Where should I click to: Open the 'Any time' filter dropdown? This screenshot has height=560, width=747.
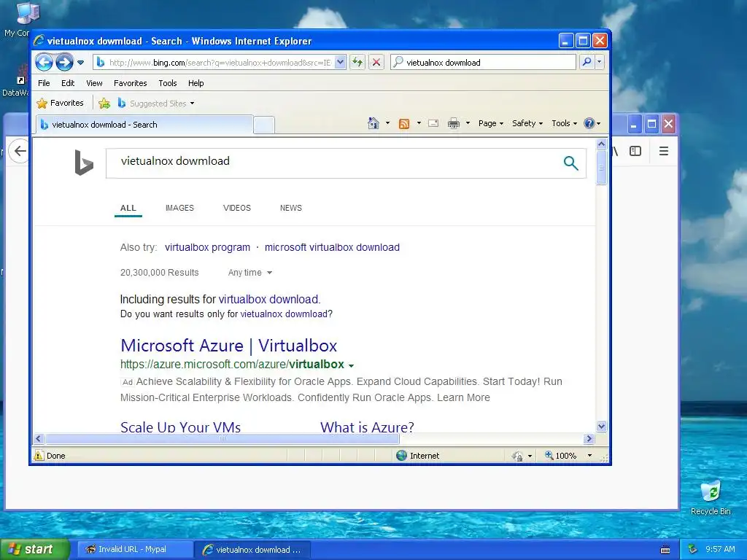[249, 273]
